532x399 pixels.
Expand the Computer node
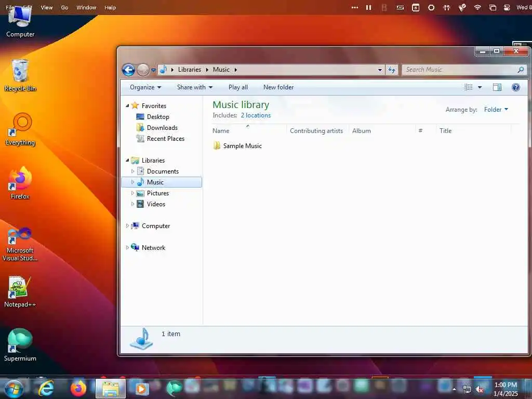pos(127,226)
